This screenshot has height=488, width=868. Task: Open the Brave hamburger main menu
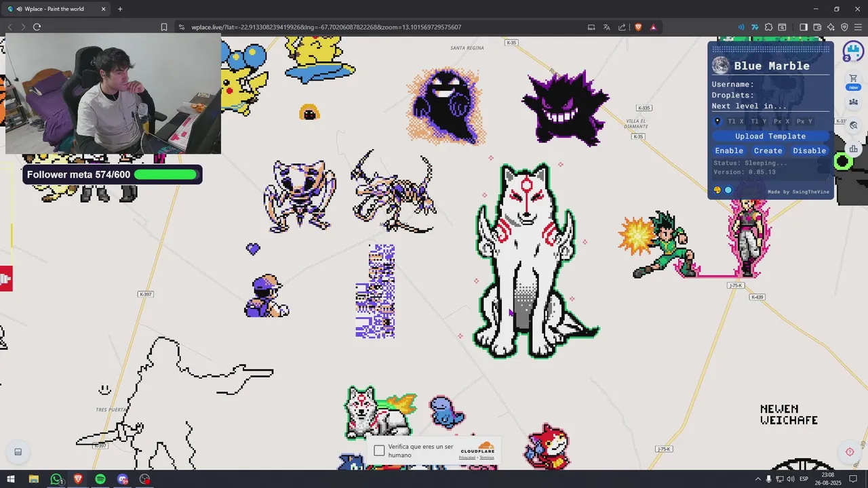(858, 27)
